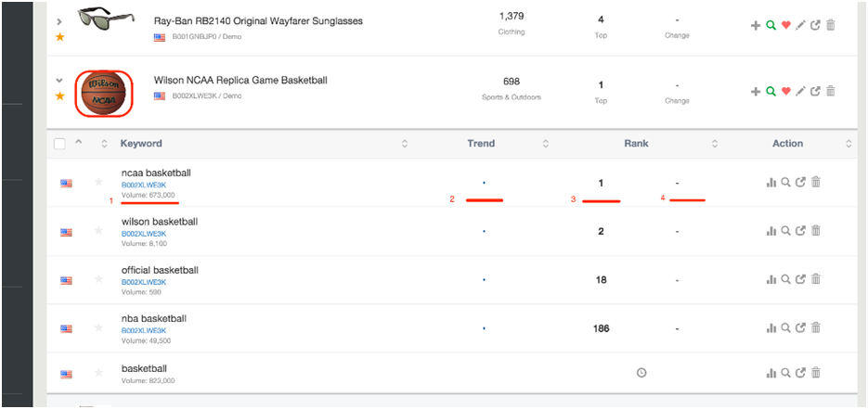
Task: Open external link for nba basketball keyword
Action: pos(800,328)
